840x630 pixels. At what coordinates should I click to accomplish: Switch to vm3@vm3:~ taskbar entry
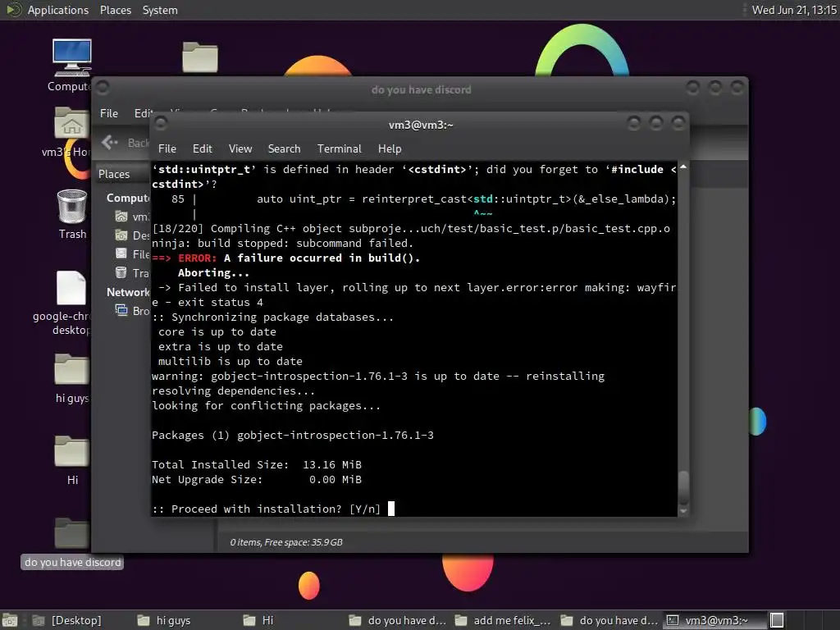click(714, 620)
